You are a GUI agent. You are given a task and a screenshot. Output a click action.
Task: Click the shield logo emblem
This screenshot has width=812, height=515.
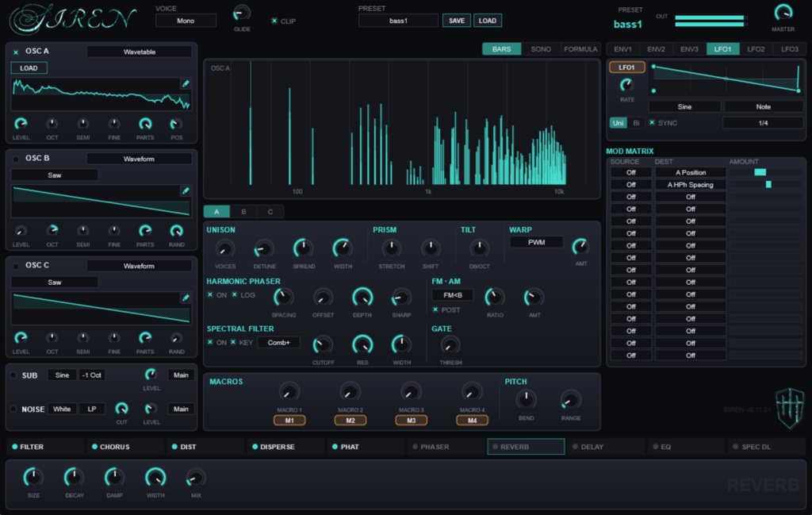(790, 408)
